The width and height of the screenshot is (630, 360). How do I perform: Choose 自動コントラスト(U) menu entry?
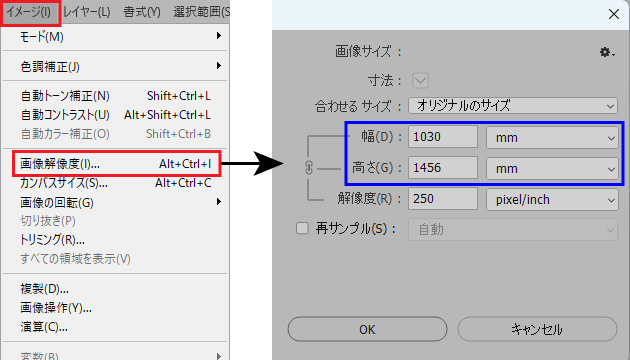tap(115, 115)
